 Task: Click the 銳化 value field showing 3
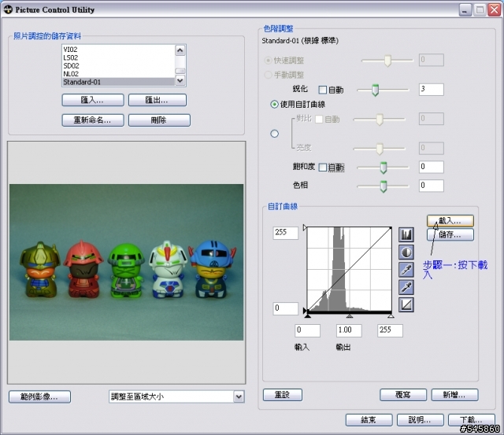(x=432, y=90)
